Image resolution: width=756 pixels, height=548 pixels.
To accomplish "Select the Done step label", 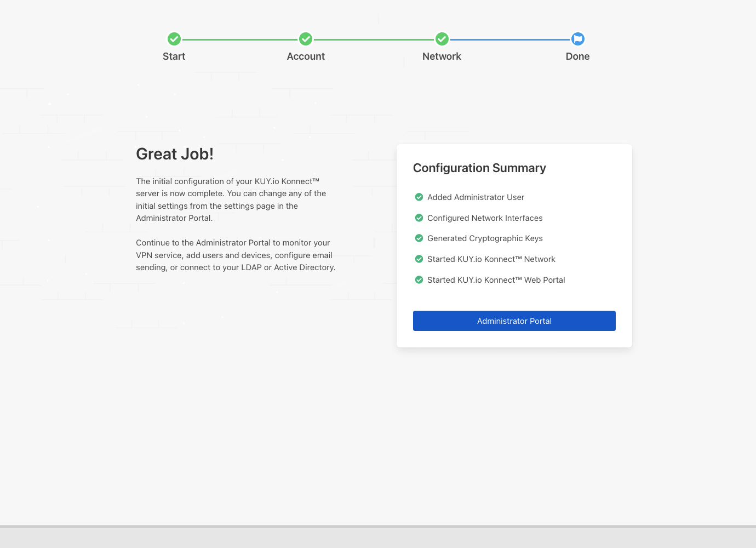I will click(578, 56).
